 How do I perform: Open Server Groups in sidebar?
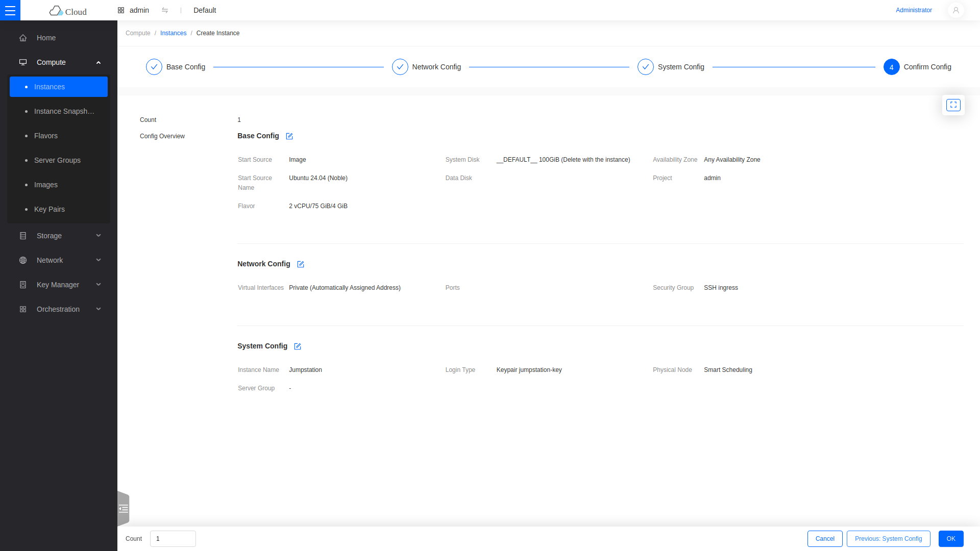59,160
